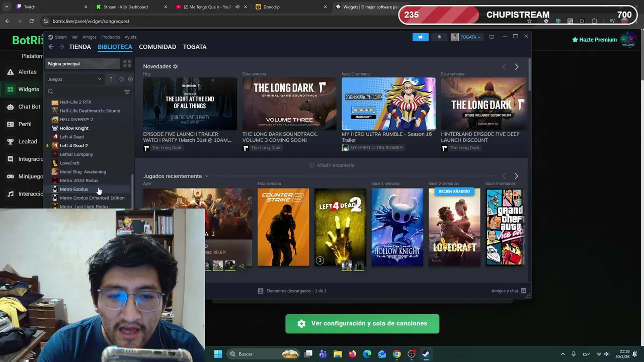This screenshot has width=644, height=362.
Task: Open the Ver menu
Action: click(x=74, y=37)
